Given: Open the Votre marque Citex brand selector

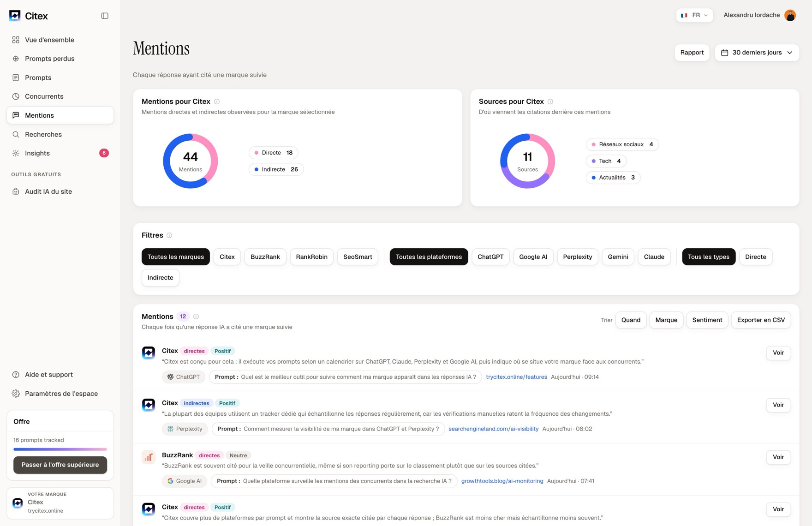Looking at the screenshot, I should point(60,503).
